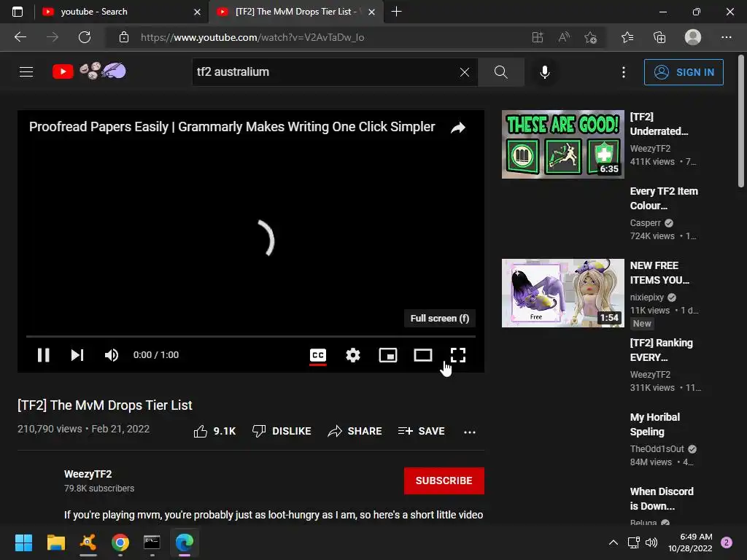Click DISLIKE on the video

pyautogui.click(x=282, y=432)
